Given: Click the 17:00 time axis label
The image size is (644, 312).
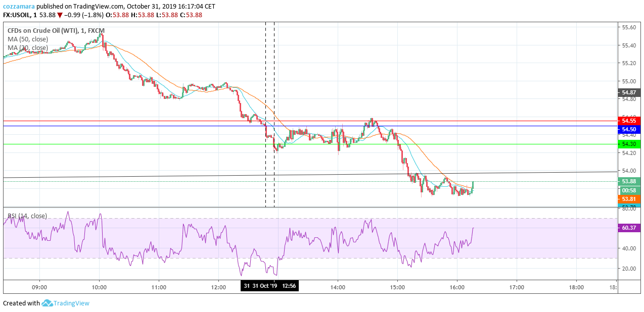Looking at the screenshot, I should pos(517,287).
